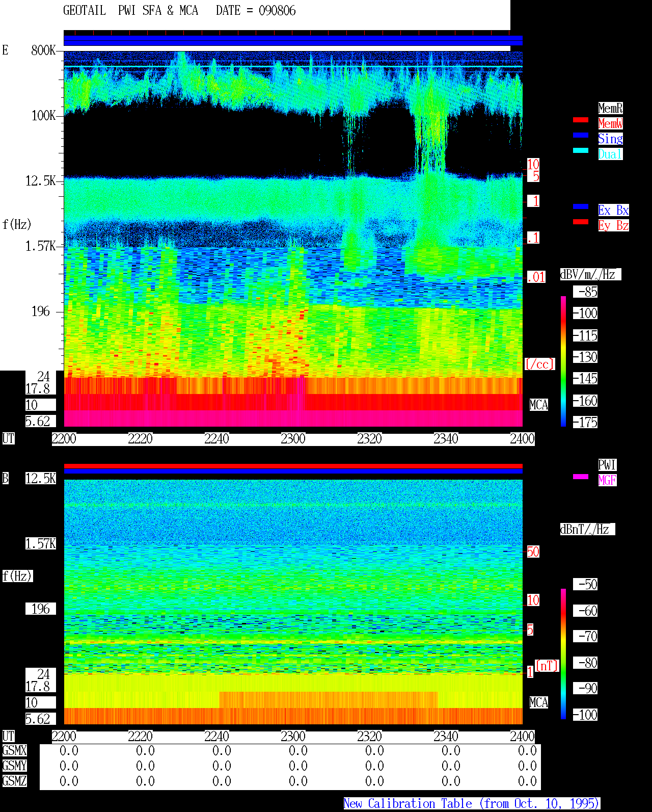Image resolution: width=652 pixels, height=812 pixels.
Task: Click the dBV/m/√Hz color scale bar
Action: click(x=563, y=361)
